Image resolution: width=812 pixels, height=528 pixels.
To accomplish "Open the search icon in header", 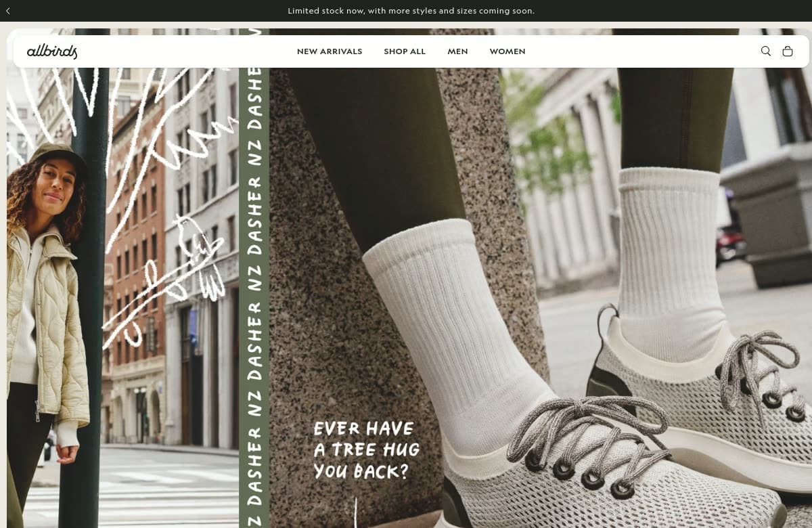I will (766, 51).
